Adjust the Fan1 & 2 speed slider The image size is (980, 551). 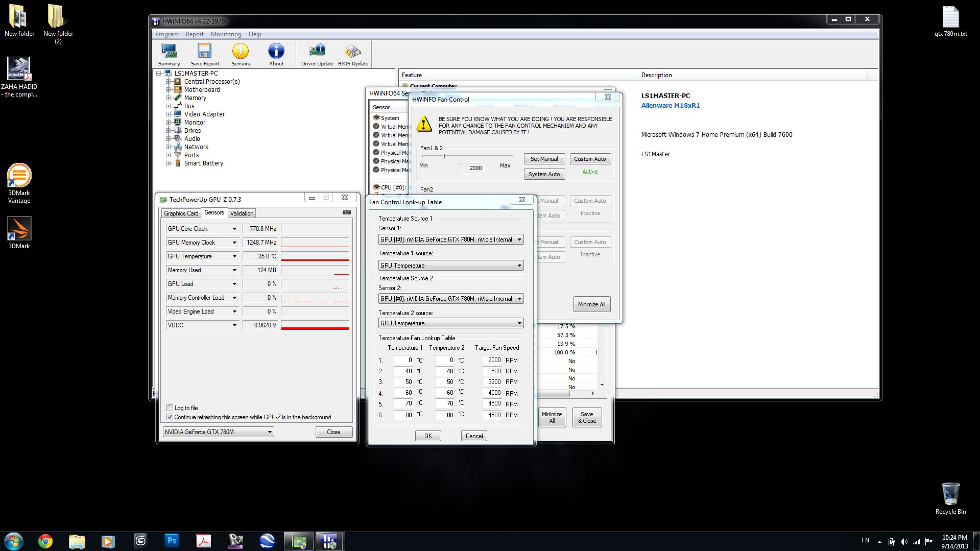444,156
